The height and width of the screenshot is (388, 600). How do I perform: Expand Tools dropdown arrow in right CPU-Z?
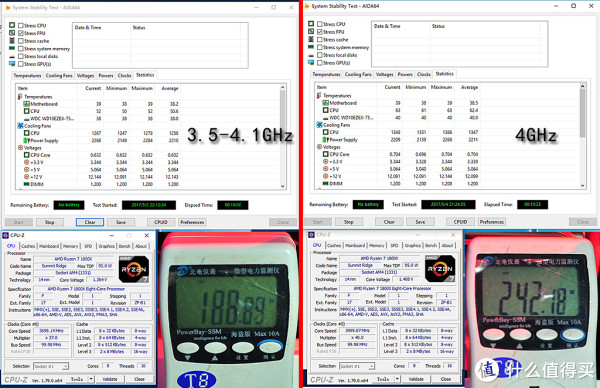tap(398, 379)
